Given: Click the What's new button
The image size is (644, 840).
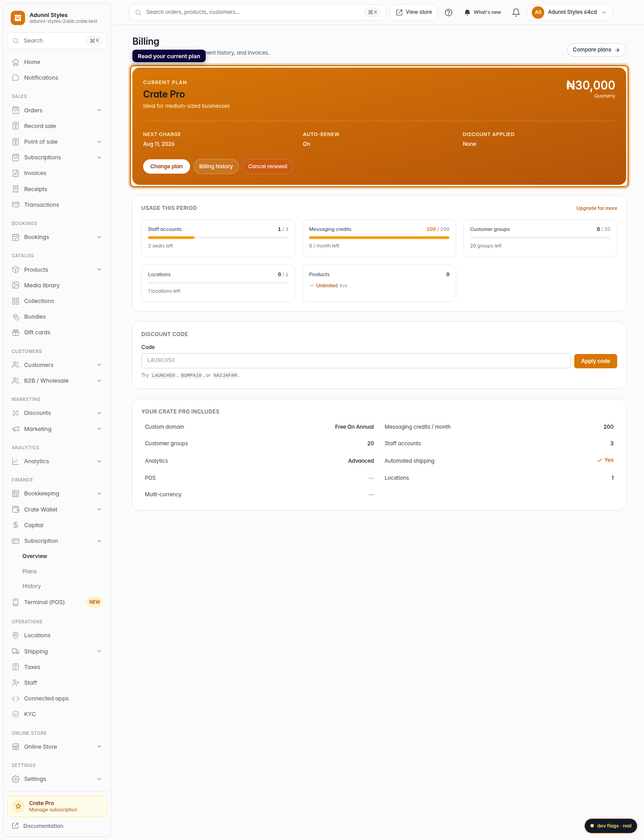Looking at the screenshot, I should tap(482, 13).
